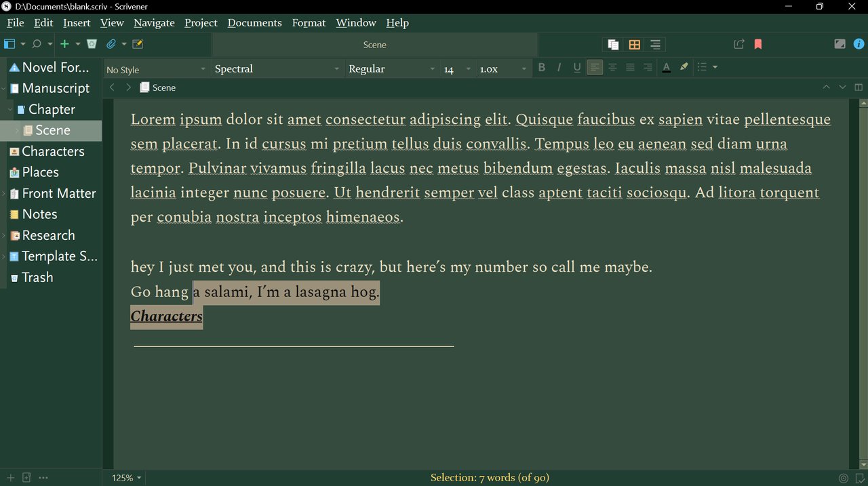Switch to Outliner view icon

655,45
